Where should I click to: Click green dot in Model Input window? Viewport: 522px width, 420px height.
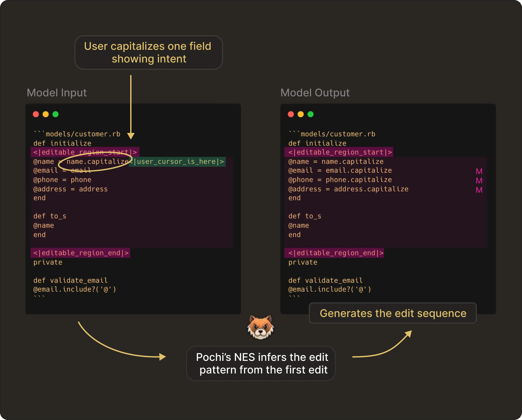(55, 114)
